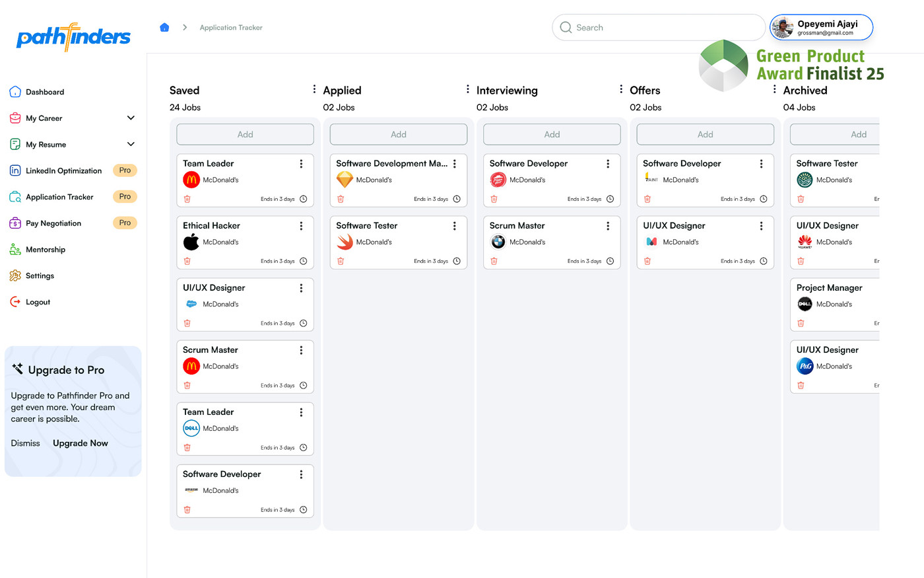This screenshot has height=578, width=924.
Task: Click the Settings gear icon in sidebar
Action: pos(15,275)
